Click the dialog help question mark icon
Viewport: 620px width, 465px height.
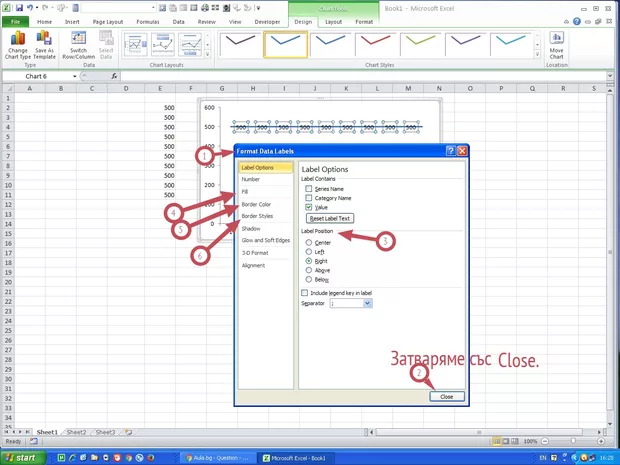[x=449, y=150]
